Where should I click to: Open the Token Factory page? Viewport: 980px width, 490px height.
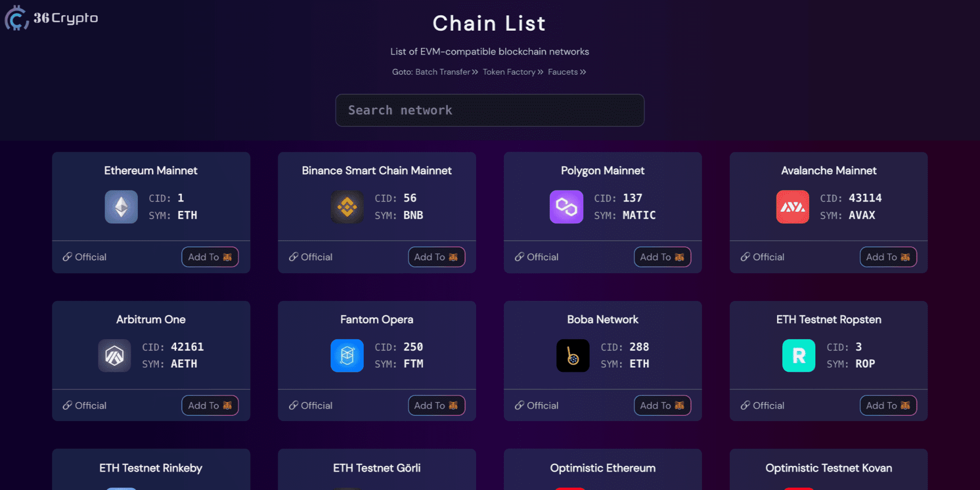pos(509,72)
